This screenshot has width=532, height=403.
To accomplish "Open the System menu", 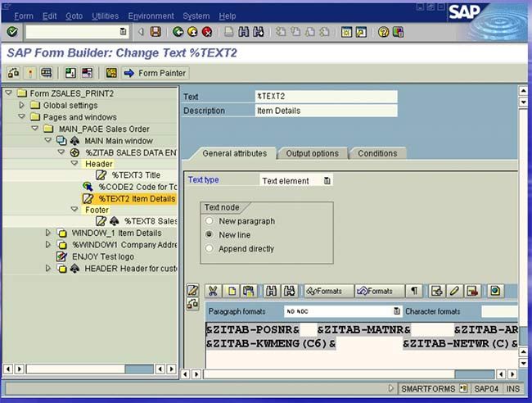I will pos(196,16).
